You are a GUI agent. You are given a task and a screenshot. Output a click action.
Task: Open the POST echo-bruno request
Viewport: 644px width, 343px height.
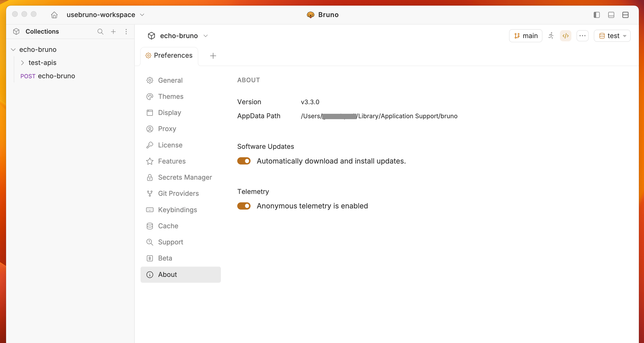[48, 76]
